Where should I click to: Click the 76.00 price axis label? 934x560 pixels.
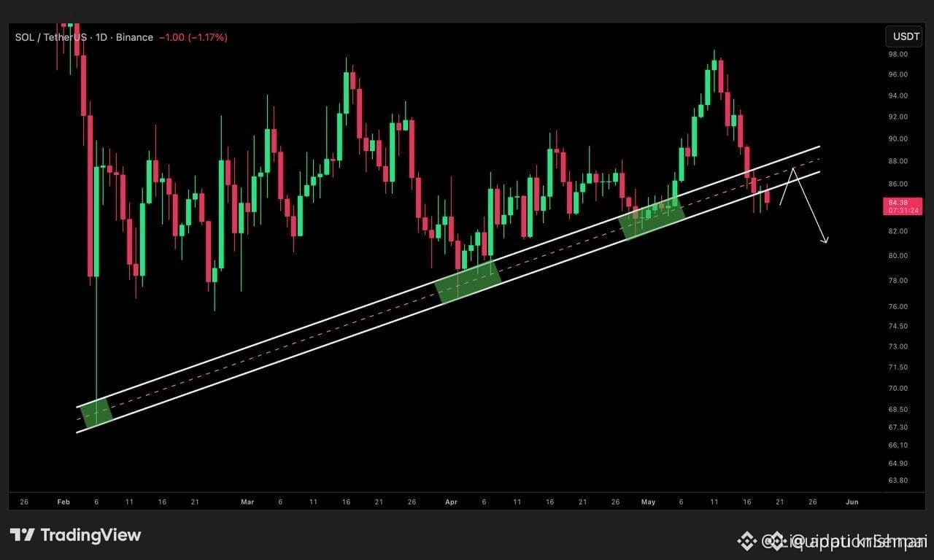point(898,306)
